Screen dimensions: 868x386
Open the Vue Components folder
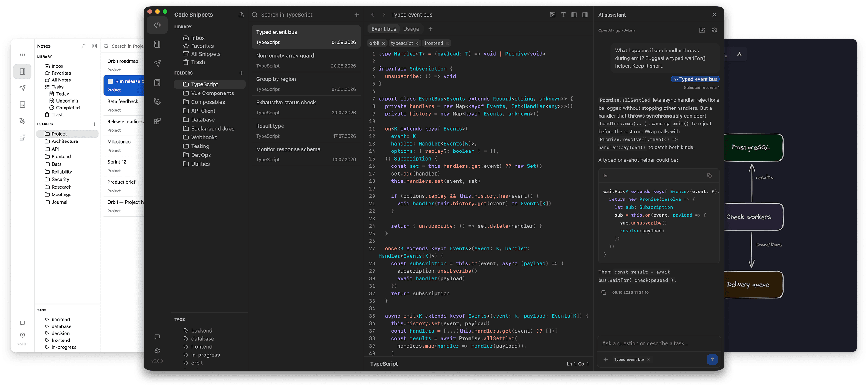tap(210, 93)
